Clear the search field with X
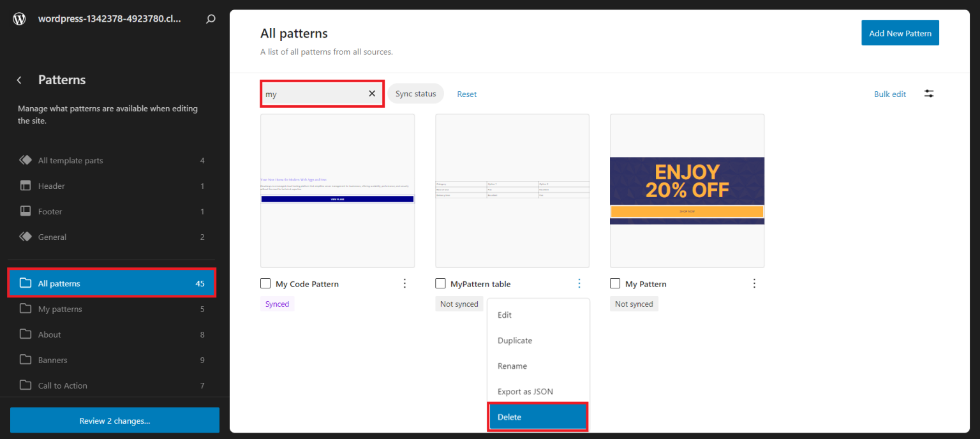 point(372,94)
